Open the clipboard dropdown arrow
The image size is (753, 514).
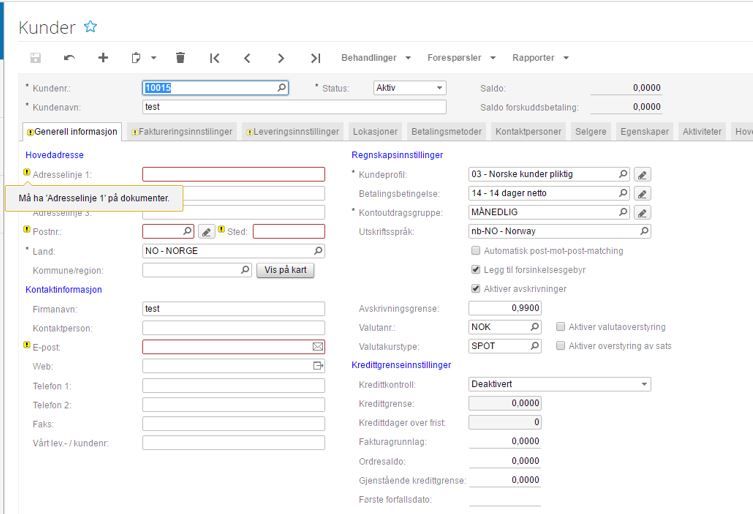coord(154,58)
